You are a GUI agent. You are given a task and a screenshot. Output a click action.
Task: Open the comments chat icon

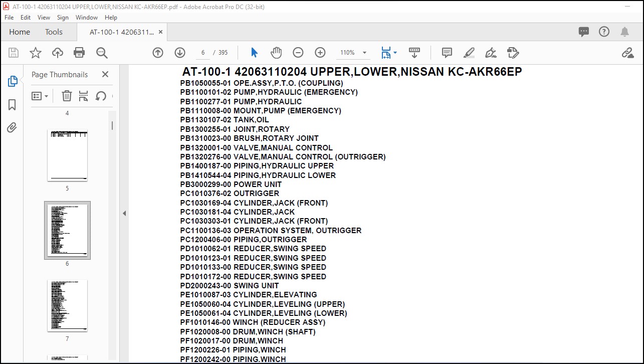coord(584,32)
